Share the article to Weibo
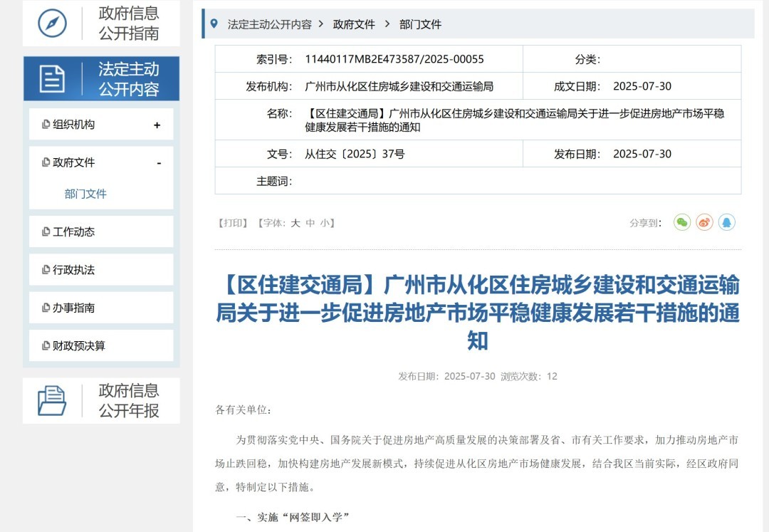 pos(704,223)
